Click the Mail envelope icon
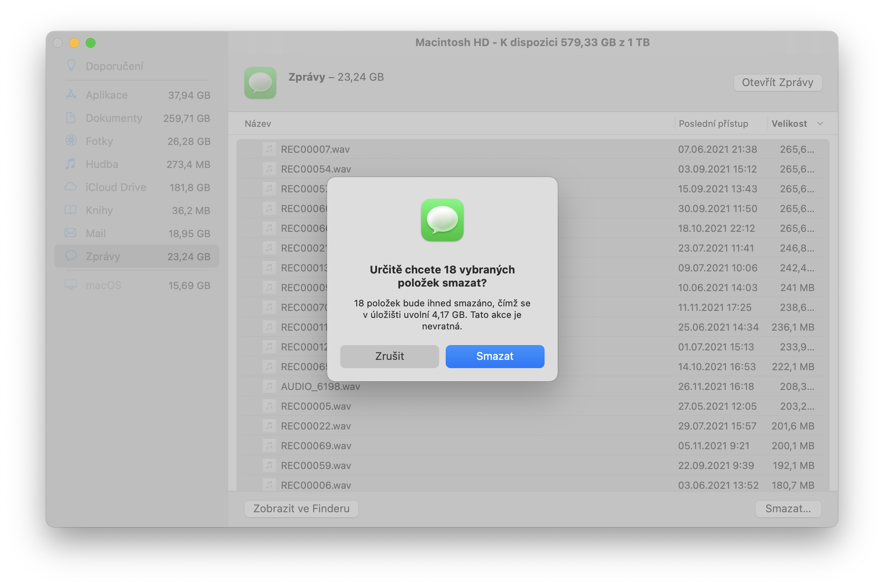 pyautogui.click(x=71, y=233)
